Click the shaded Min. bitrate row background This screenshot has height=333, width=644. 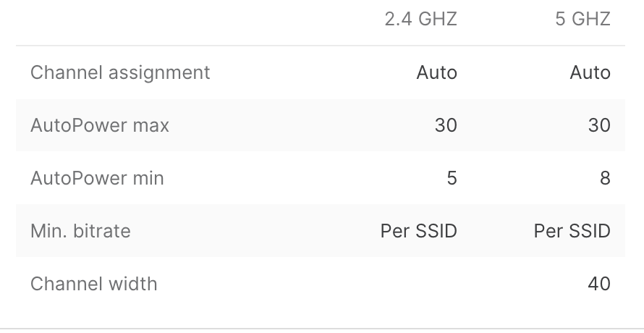coord(321,231)
